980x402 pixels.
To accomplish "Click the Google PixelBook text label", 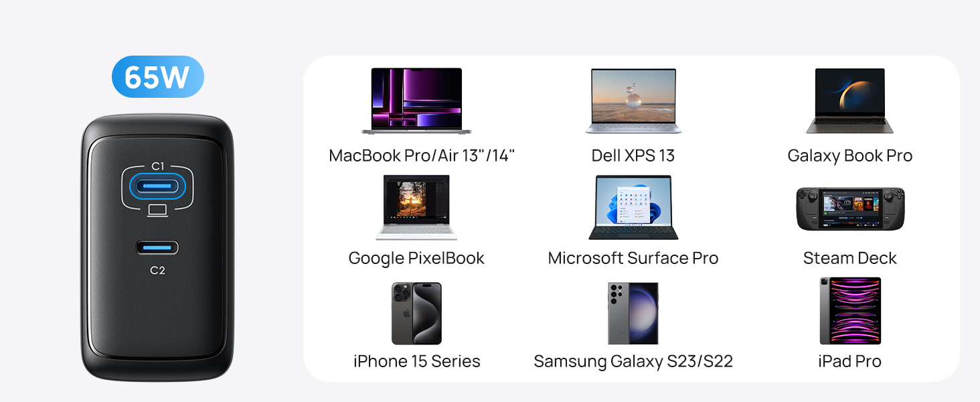I will tap(416, 259).
